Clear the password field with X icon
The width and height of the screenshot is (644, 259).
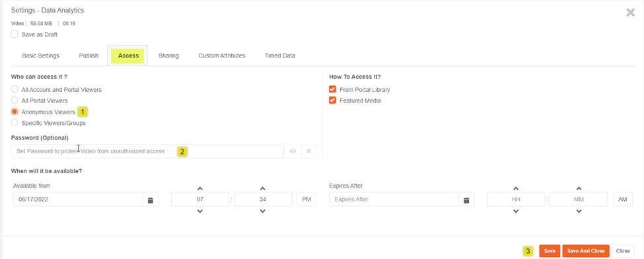tap(308, 151)
